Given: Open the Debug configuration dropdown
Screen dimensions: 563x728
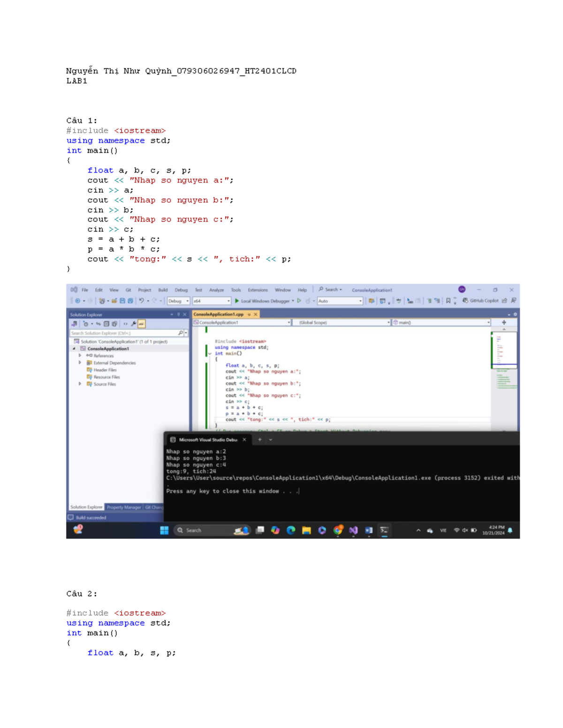Looking at the screenshot, I should click(178, 301).
